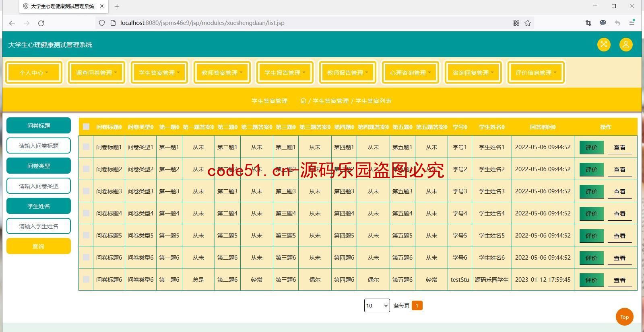Click 评价 for 源码乐园学生 row
The width and height of the screenshot is (644, 332).
tap(591, 280)
